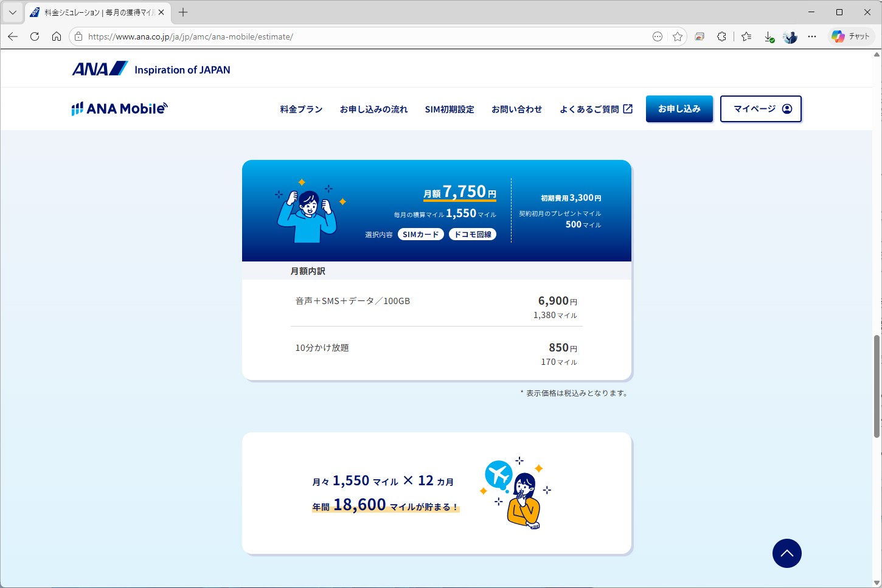Close the 料金シミュレーション tab

[x=161, y=12]
